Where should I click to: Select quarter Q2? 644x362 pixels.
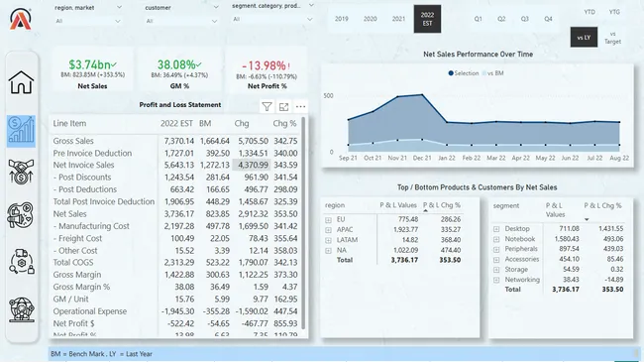pos(501,19)
